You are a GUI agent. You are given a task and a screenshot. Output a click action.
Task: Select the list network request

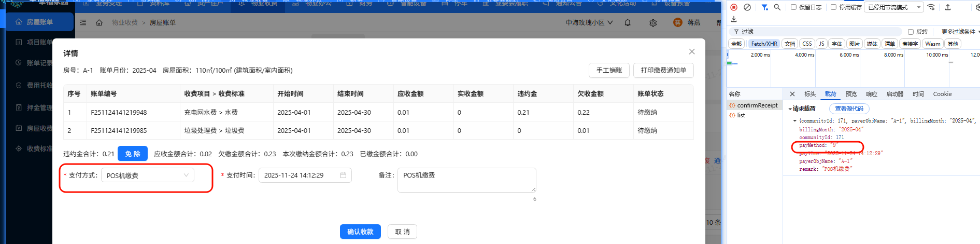point(755,115)
